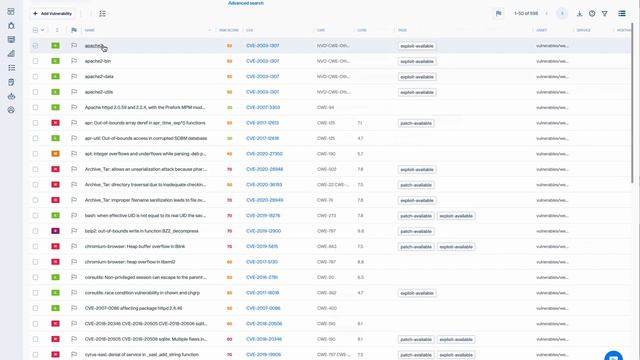Click the orange severity badge on the apt integer overflows row
Image resolution: width=640 pixels, height=360 pixels.
click(55, 154)
